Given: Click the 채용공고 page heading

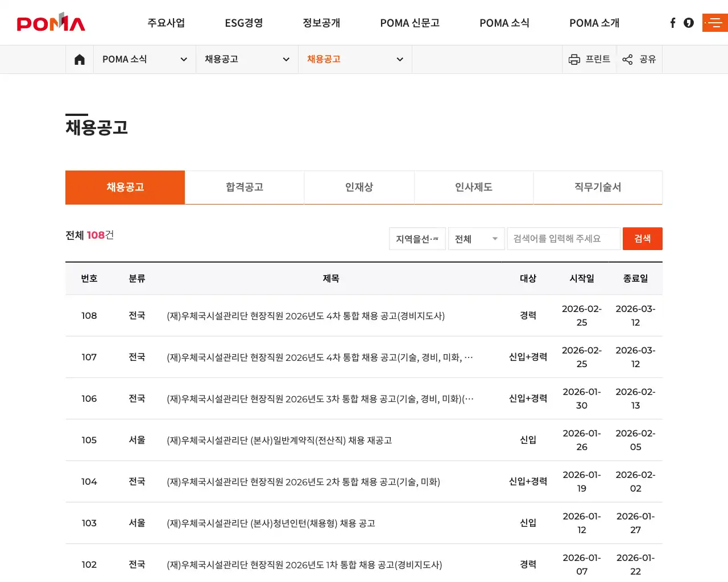Looking at the screenshot, I should pyautogui.click(x=97, y=127).
